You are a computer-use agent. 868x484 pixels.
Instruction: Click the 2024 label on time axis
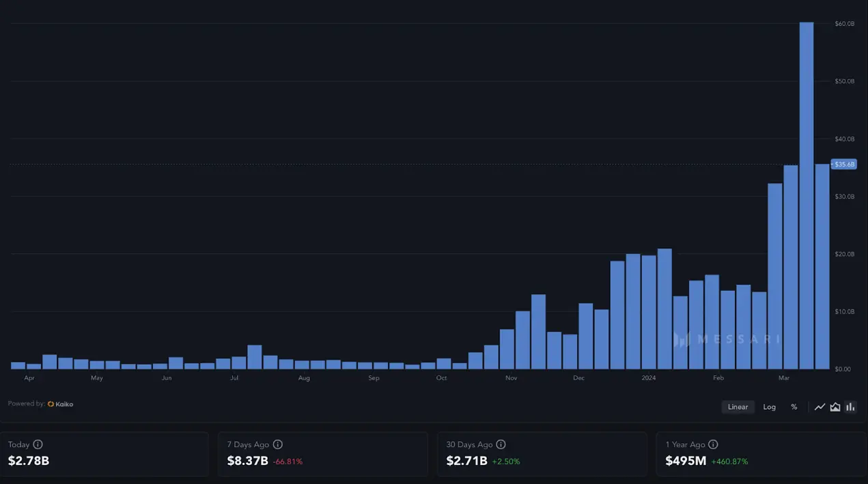click(649, 378)
